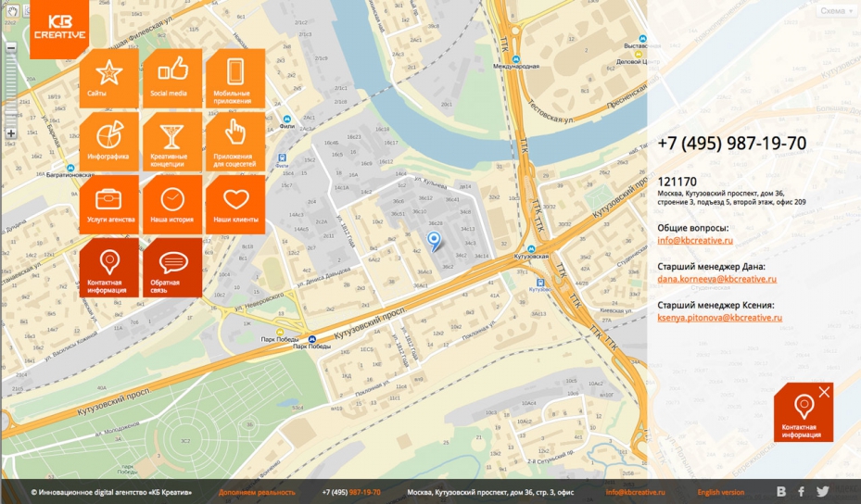Click the address text mentioning офис 209
The image size is (861, 504).
(x=732, y=197)
